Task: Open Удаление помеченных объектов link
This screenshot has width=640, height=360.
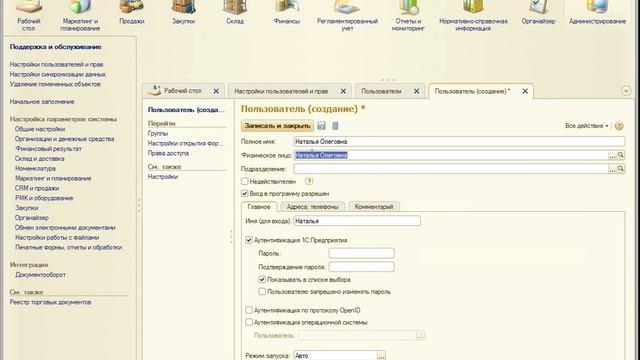Action: pos(55,84)
